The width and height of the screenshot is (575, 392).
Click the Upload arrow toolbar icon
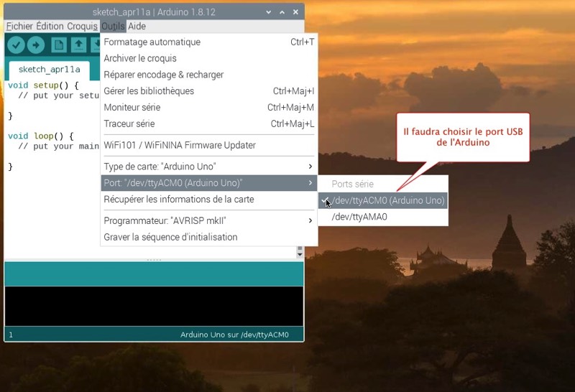tap(36, 45)
